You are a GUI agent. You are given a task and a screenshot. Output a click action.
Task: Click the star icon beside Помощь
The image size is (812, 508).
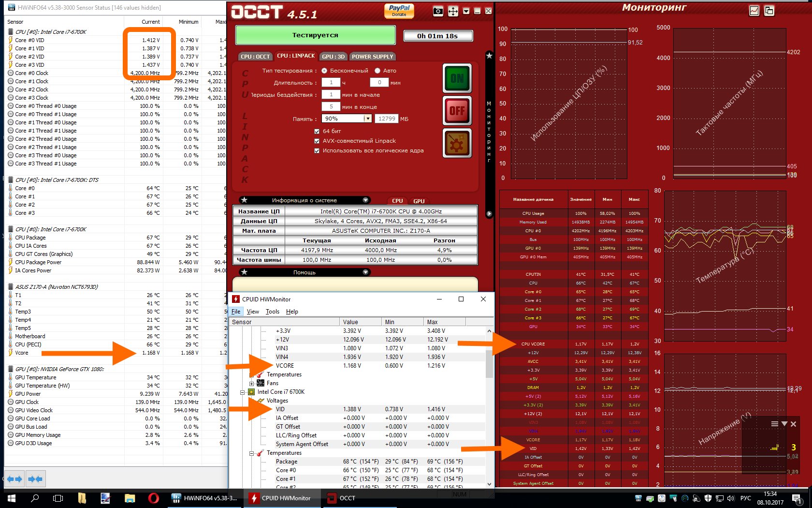[x=245, y=272]
